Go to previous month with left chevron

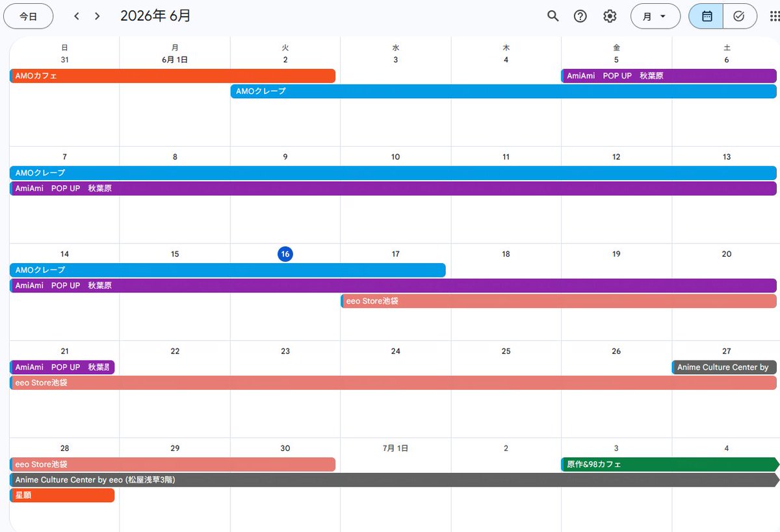[x=77, y=16]
